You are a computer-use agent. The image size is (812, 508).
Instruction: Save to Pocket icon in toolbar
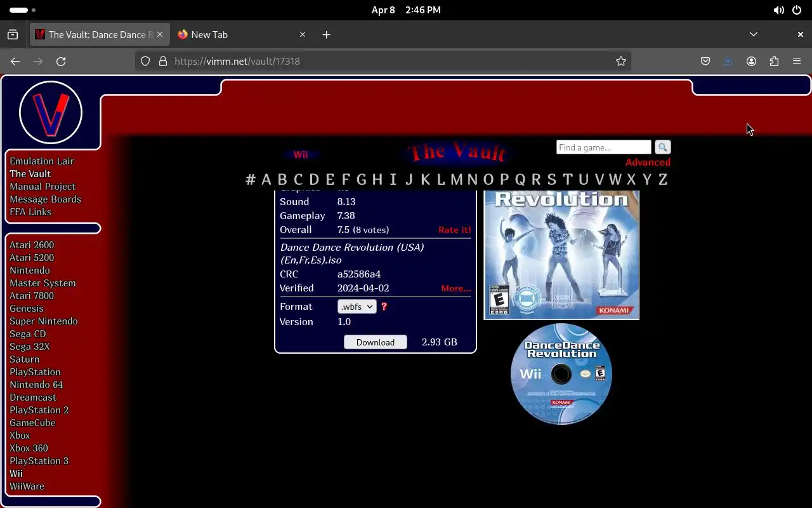click(x=705, y=61)
